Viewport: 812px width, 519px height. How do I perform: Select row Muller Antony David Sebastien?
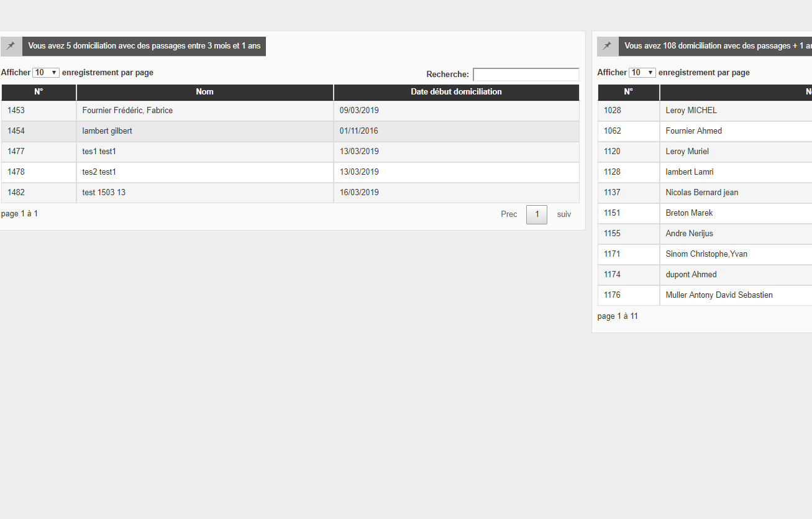tap(705, 295)
